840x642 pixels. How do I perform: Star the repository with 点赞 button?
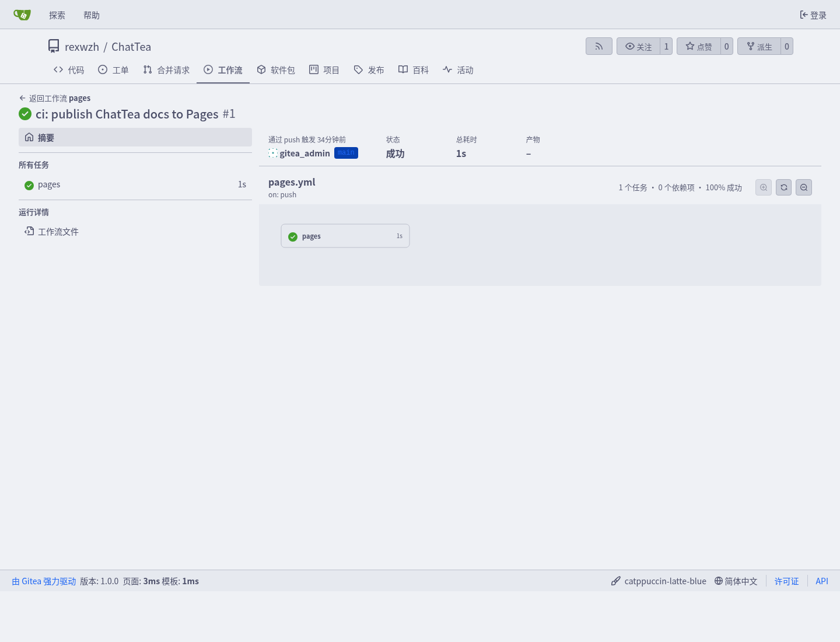click(699, 46)
